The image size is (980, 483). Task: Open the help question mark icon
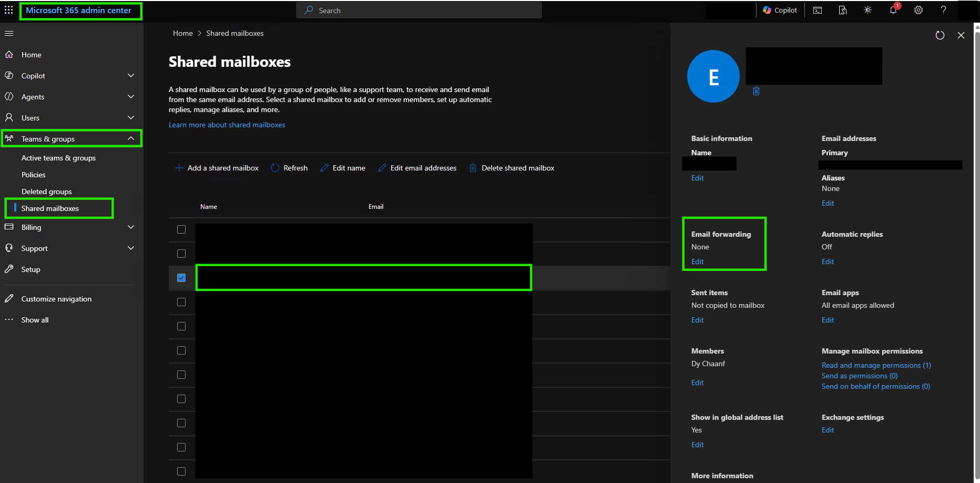click(x=944, y=10)
